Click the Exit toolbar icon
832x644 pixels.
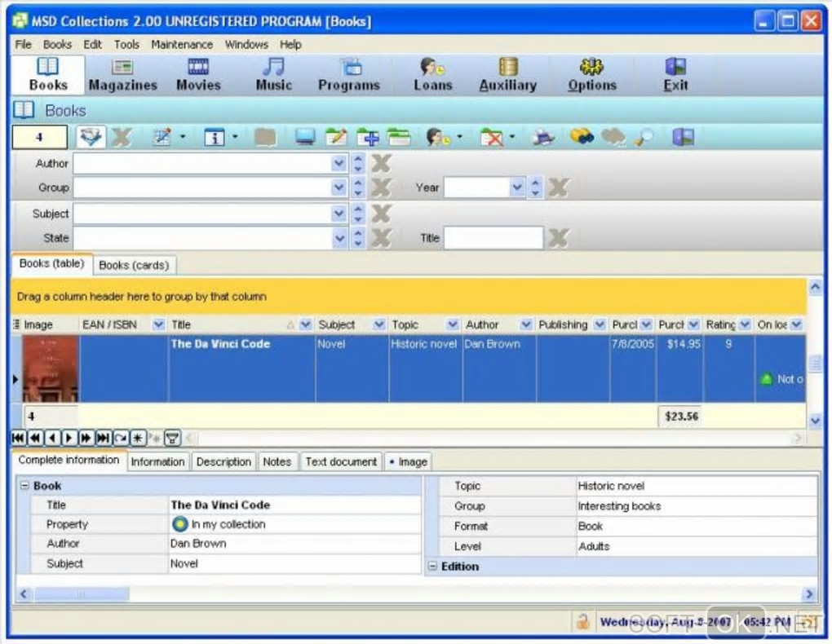675,75
